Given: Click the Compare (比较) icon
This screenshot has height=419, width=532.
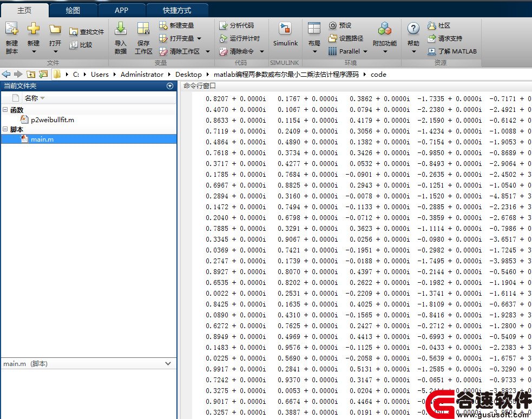Looking at the screenshot, I should (x=73, y=45).
